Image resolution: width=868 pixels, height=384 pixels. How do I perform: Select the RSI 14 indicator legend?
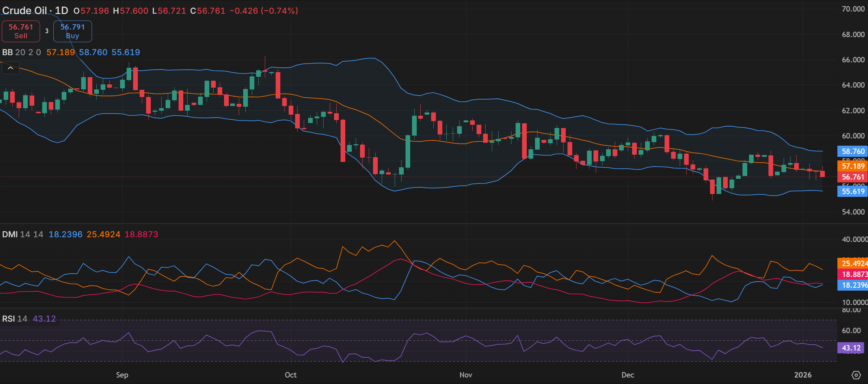(x=14, y=319)
